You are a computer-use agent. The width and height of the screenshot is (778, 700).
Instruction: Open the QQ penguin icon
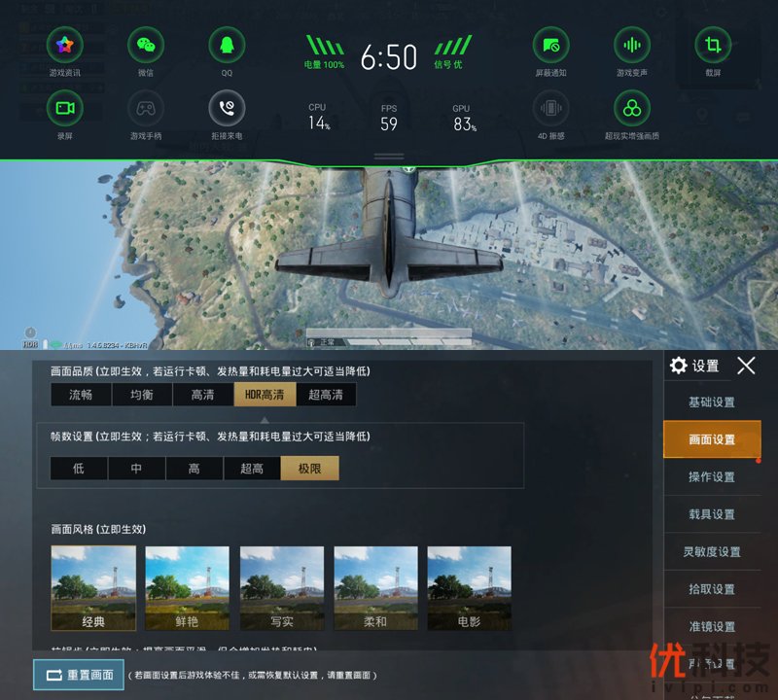[227, 46]
